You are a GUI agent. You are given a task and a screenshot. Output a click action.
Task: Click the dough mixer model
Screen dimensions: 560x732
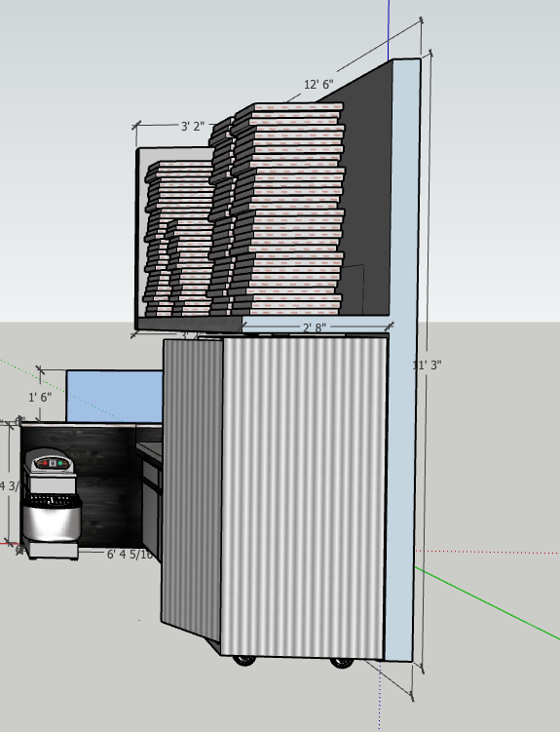51,503
